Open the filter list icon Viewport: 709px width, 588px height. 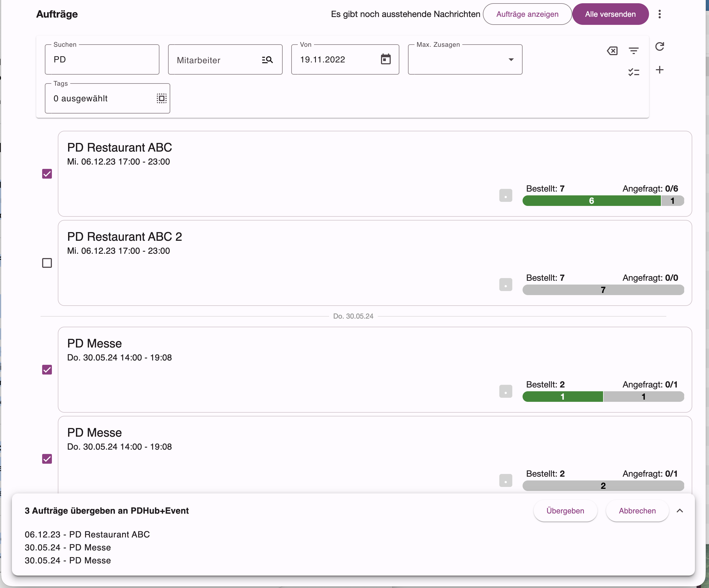coord(634,51)
